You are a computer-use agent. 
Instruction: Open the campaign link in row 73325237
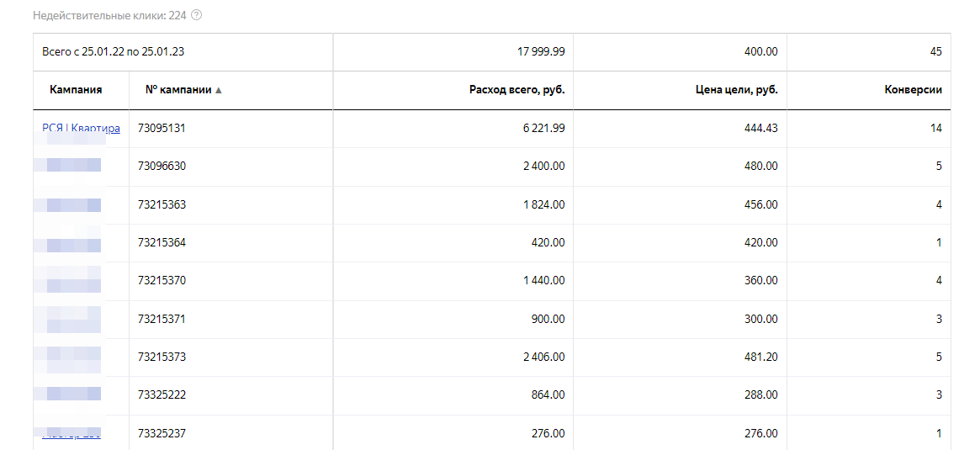tap(72, 433)
